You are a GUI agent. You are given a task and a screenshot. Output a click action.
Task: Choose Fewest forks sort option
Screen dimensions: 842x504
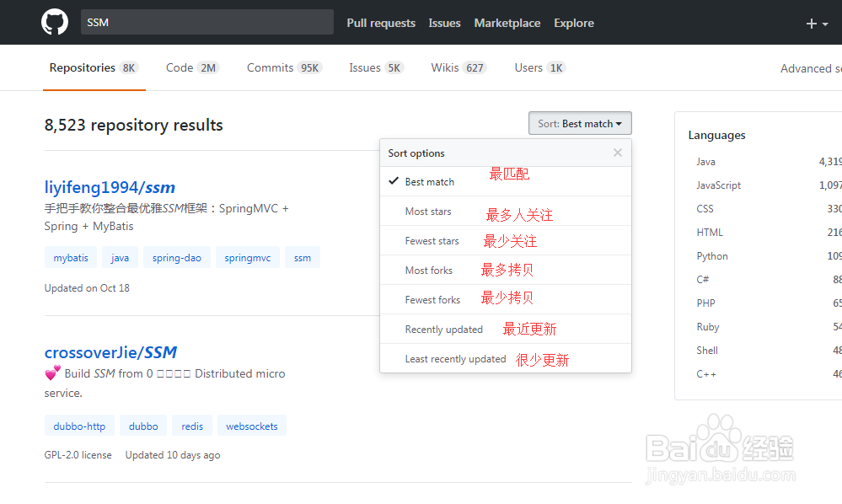(x=432, y=300)
